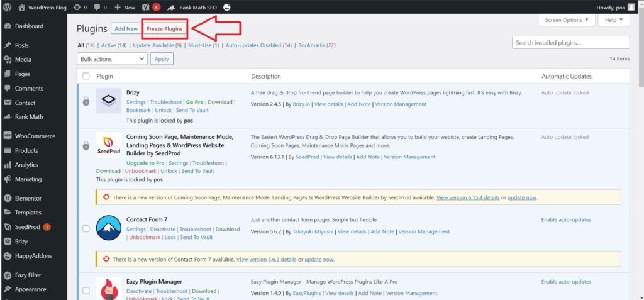Open WooCommerce icon in sidebar
Image resolution: width=644 pixels, height=300 pixels.
point(8,136)
